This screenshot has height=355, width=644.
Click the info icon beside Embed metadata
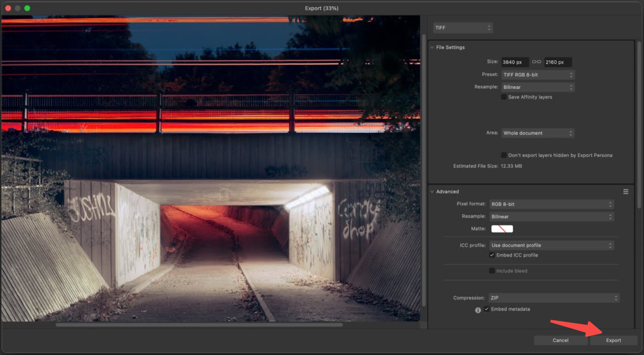pos(478,310)
